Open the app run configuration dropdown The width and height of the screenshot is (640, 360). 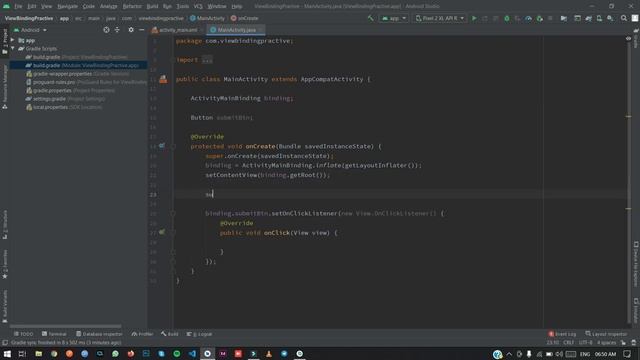click(393, 18)
